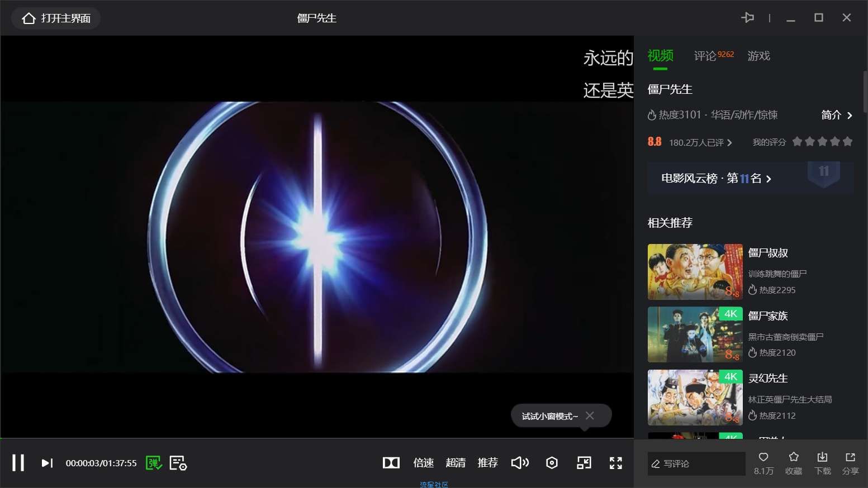Like the video heart icon
Image resolution: width=868 pixels, height=488 pixels.
point(763,457)
